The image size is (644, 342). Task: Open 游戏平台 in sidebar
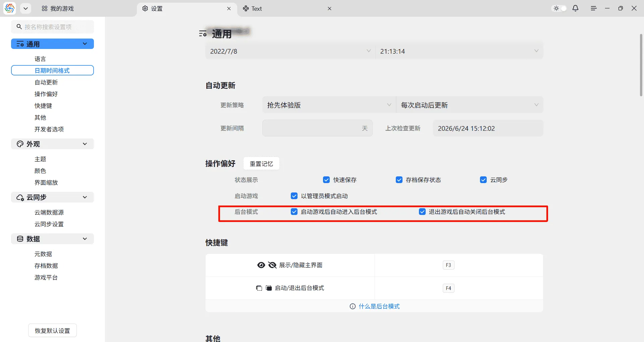click(46, 278)
